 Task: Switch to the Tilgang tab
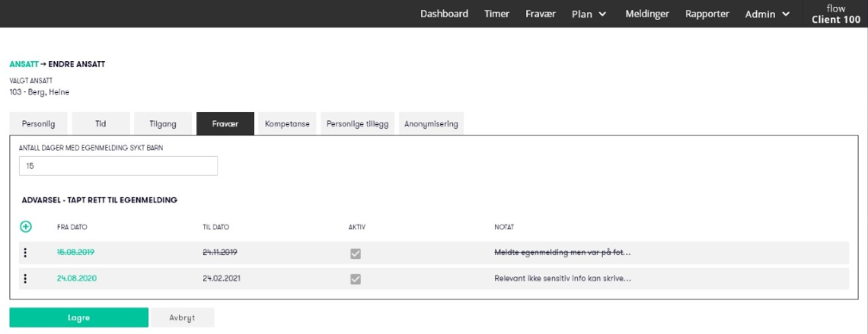(163, 124)
